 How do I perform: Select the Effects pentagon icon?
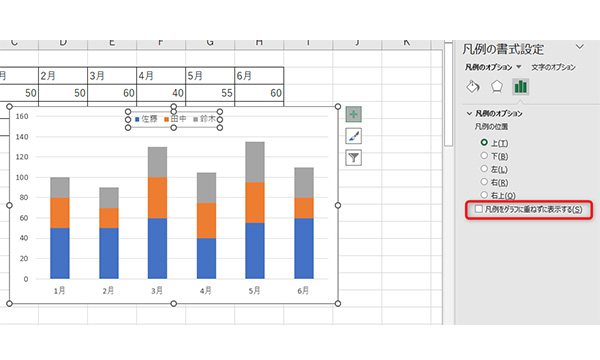point(497,86)
